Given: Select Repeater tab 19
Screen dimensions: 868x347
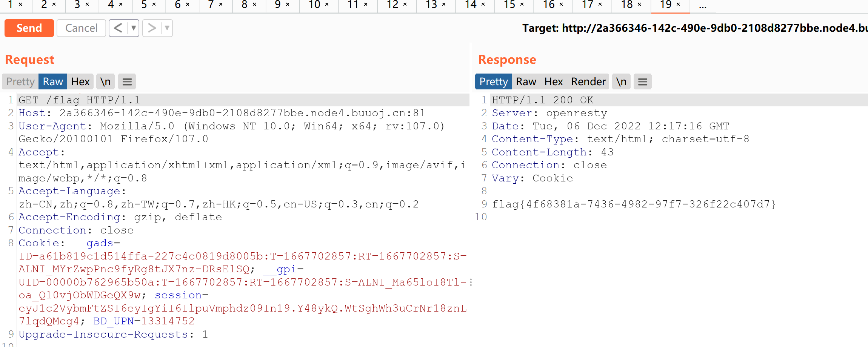Looking at the screenshot, I should pos(666,5).
